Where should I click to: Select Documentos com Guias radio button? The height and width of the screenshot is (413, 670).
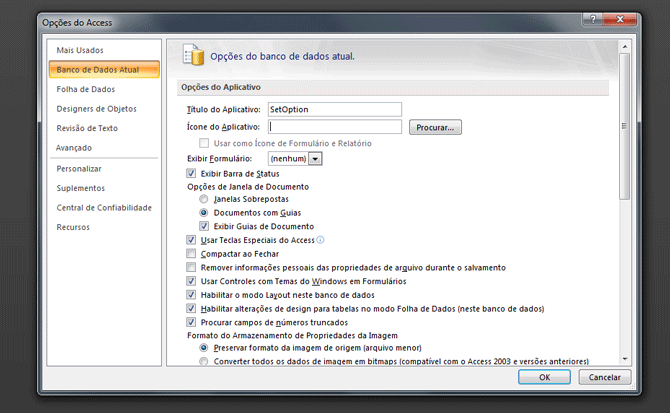pos(204,213)
